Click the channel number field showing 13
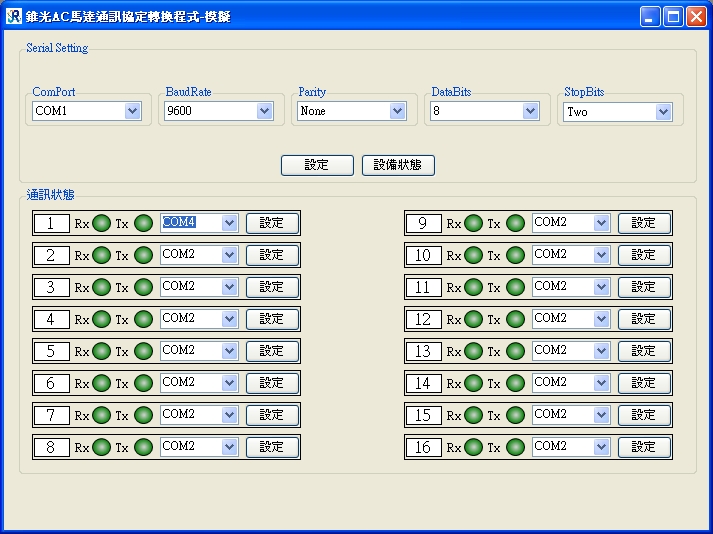 pos(424,351)
